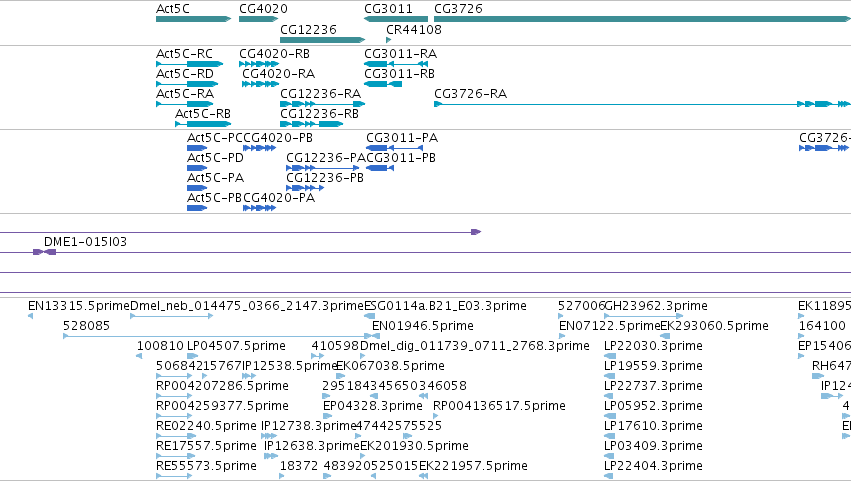851x481 pixels.
Task: Click the EK201930.5prime EST label
Action: [414, 446]
